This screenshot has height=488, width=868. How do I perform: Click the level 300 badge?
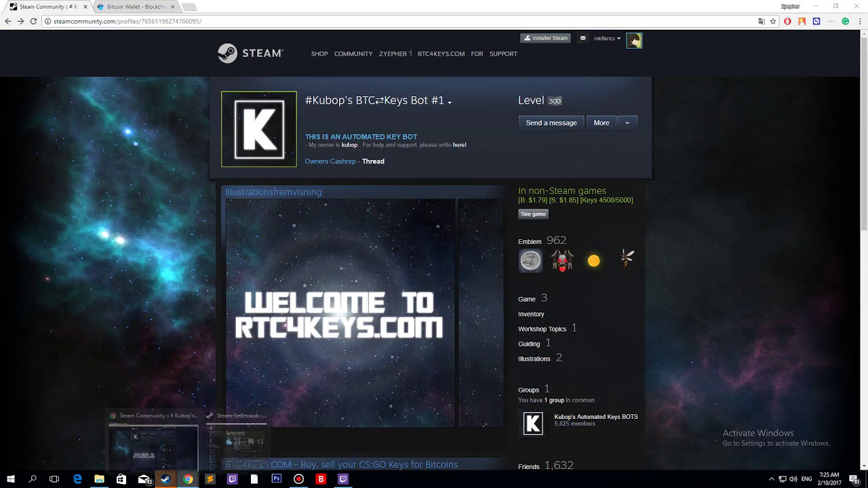click(555, 101)
